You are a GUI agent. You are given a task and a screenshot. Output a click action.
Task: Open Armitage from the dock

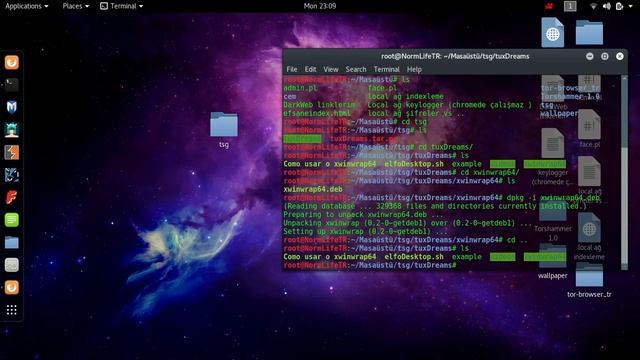coord(11,130)
